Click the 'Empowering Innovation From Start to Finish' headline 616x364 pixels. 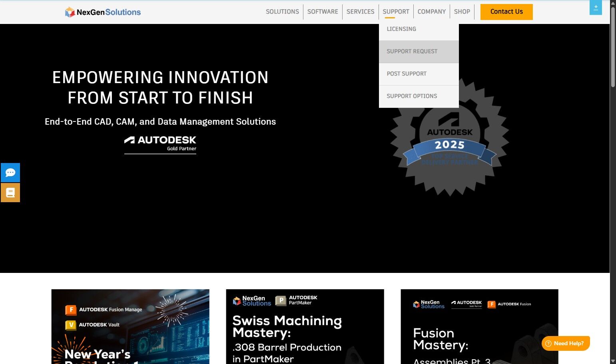click(160, 88)
